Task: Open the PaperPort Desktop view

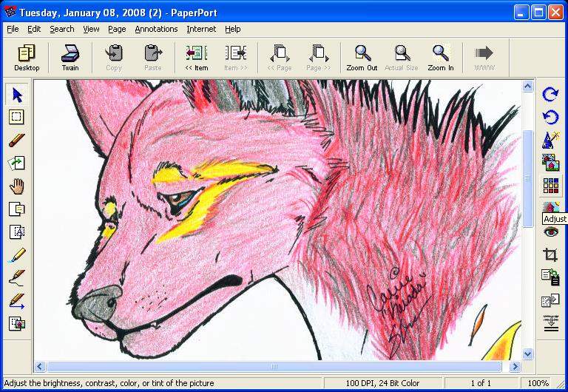Action: point(27,58)
